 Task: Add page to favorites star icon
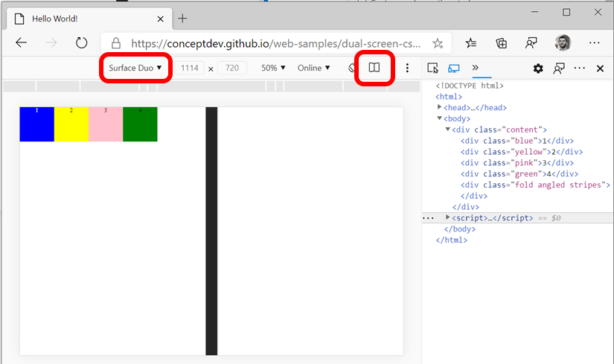coord(438,43)
